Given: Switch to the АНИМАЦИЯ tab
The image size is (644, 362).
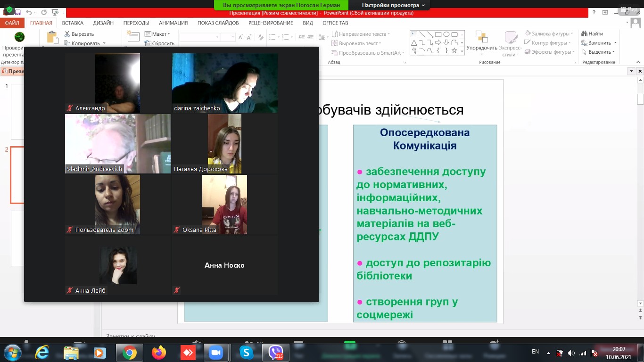Looking at the screenshot, I should 173,23.
